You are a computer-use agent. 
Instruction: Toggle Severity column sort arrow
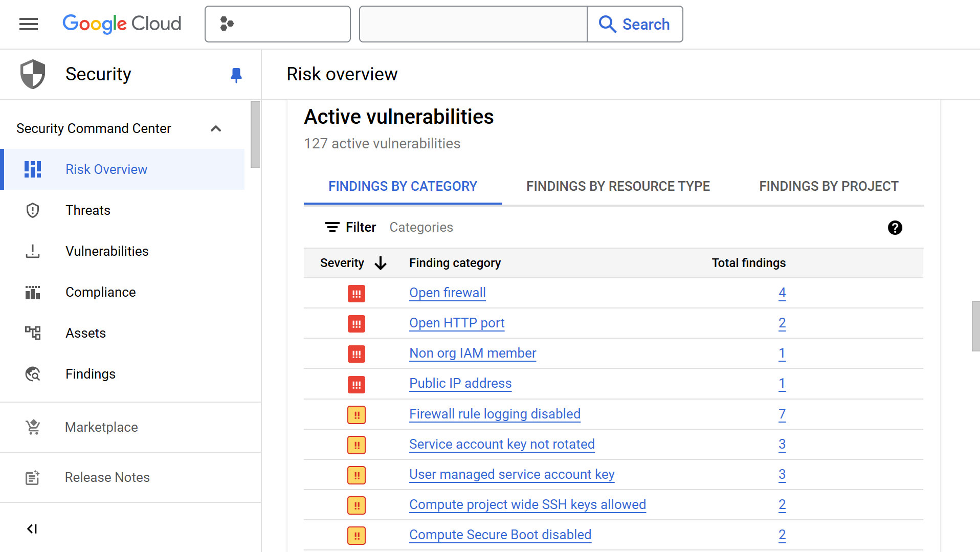[x=381, y=263]
